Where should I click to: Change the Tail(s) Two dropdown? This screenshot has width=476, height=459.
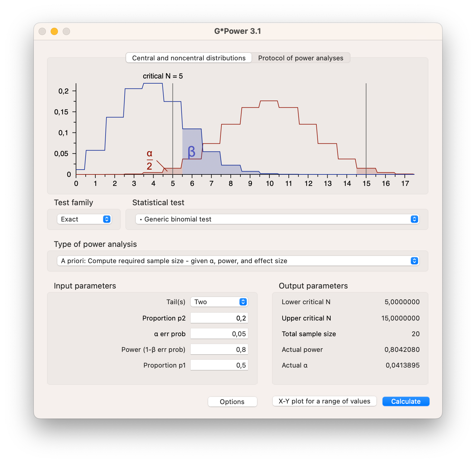pos(219,302)
